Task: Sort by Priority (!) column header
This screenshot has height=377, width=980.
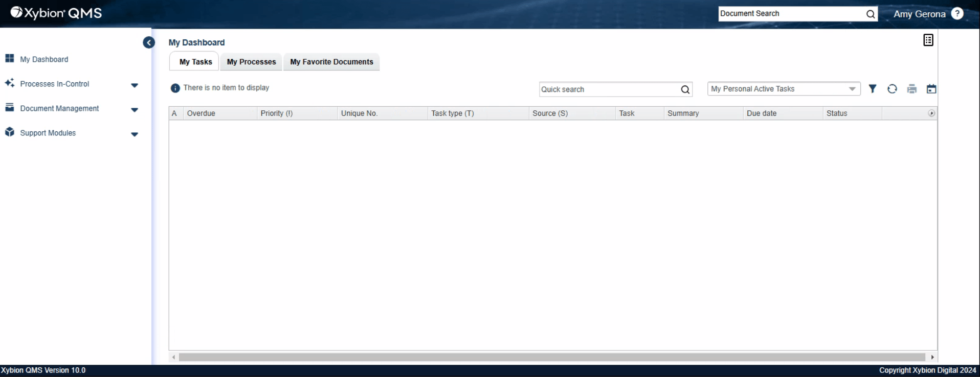Action: [297, 113]
